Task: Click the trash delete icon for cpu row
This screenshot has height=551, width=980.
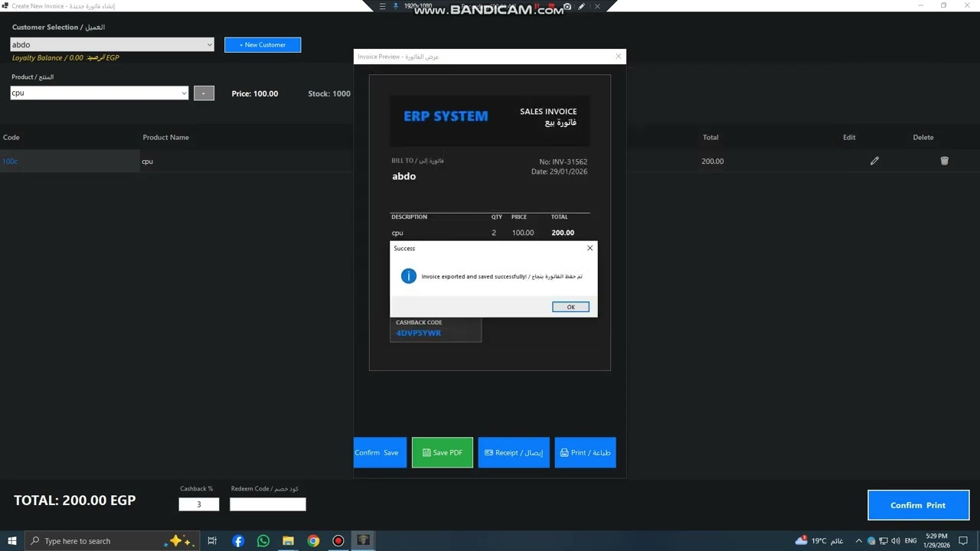Action: [944, 161]
